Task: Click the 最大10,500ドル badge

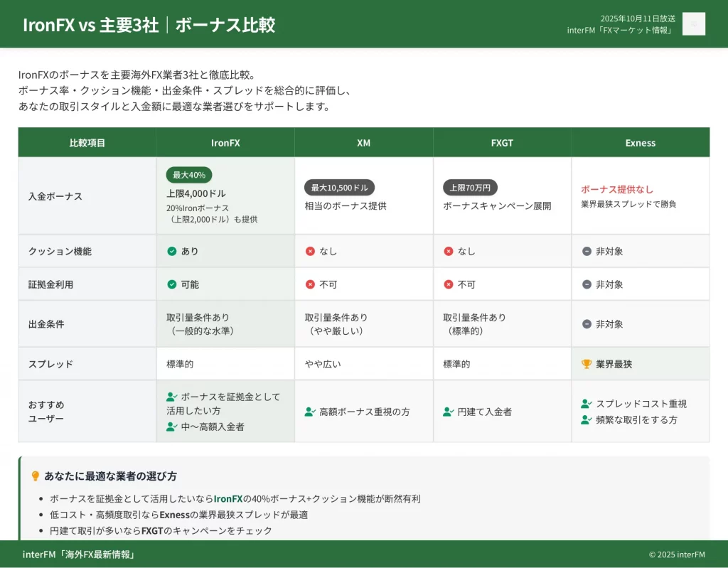Action: pos(340,188)
